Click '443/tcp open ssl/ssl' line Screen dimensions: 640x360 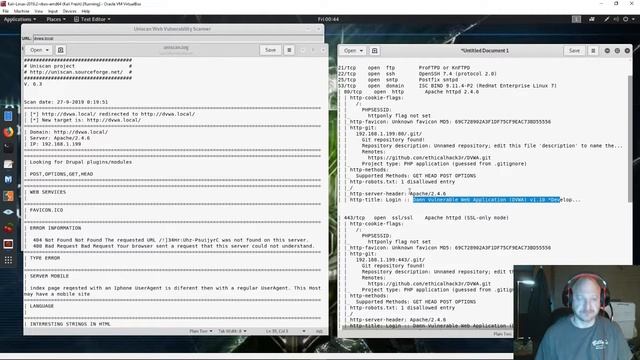tap(426, 218)
